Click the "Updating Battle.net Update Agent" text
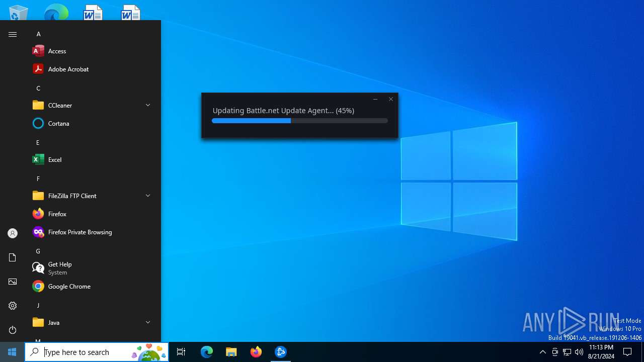The image size is (644, 362). point(283,111)
